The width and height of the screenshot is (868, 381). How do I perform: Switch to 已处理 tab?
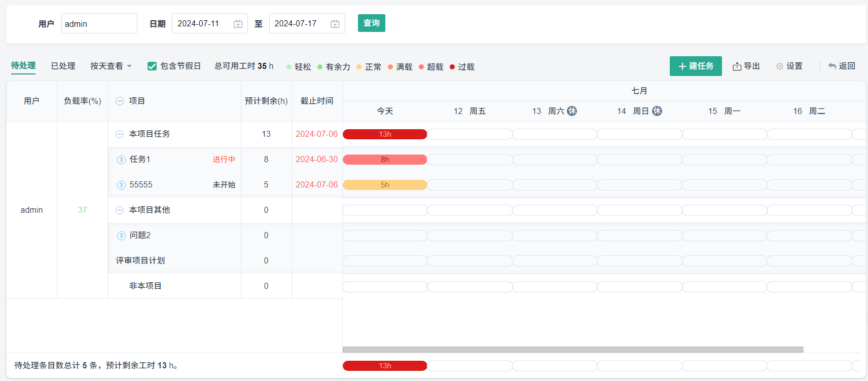point(63,66)
